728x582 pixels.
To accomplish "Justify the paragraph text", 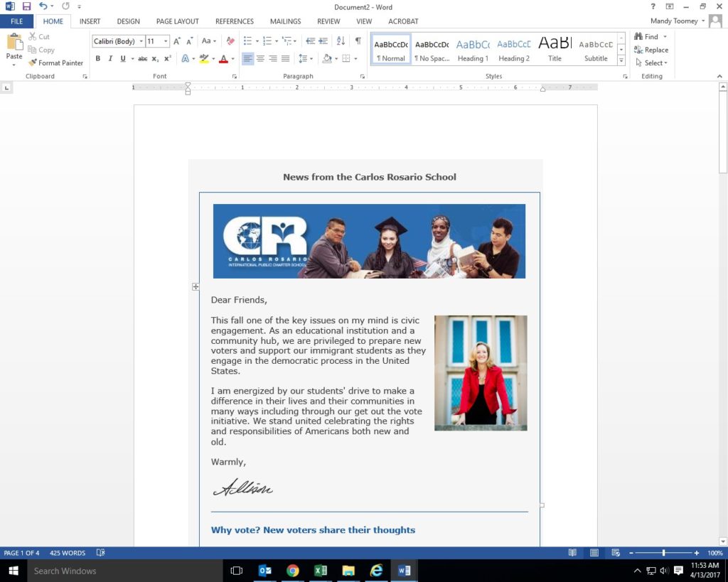I will (x=286, y=58).
